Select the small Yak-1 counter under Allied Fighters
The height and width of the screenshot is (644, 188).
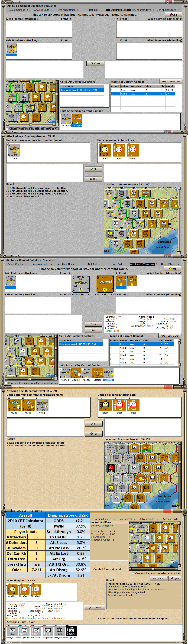tap(121, 281)
